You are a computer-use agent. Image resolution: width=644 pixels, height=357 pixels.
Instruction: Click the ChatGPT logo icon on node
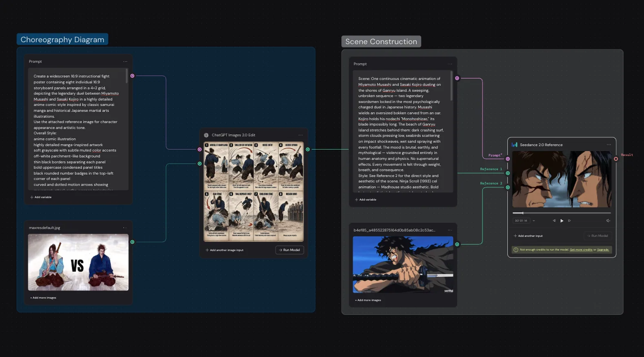[x=206, y=135]
